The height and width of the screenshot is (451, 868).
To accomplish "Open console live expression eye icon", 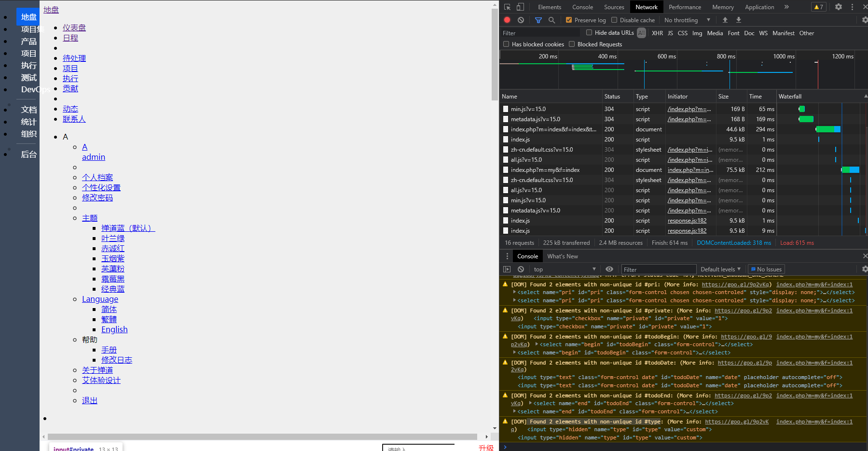I will point(609,269).
